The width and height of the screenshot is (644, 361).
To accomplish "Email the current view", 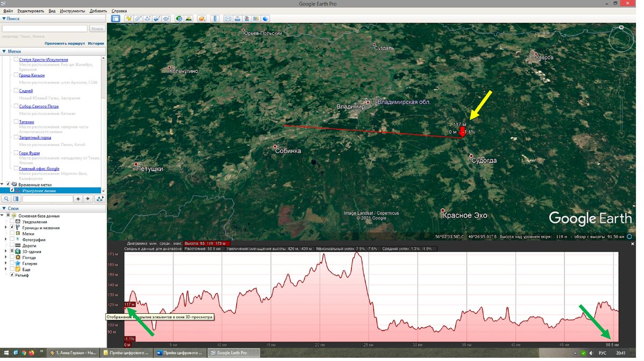I will (x=228, y=18).
